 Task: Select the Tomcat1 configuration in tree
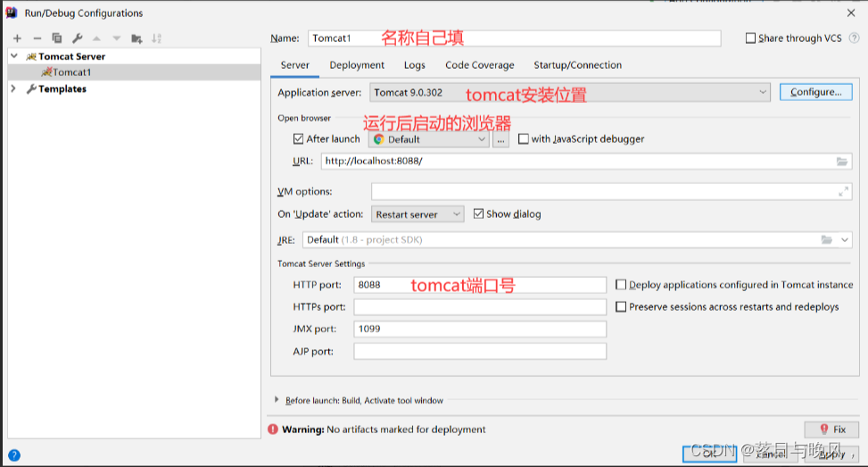(x=134, y=72)
